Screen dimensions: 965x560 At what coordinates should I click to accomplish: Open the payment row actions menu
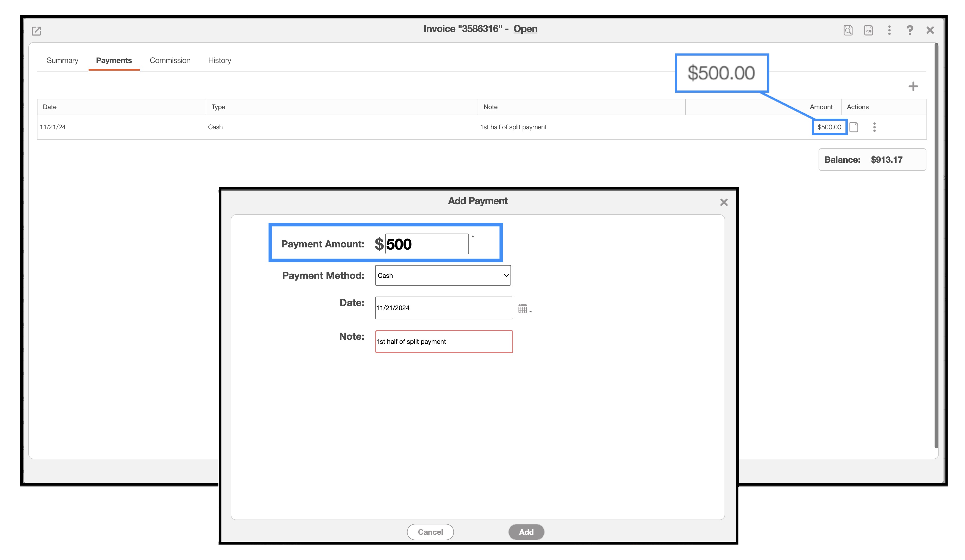click(874, 127)
